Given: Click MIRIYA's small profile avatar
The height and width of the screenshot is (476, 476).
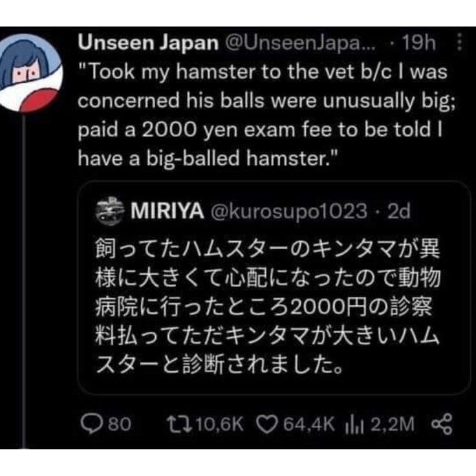Looking at the screenshot, I should click(x=113, y=213).
